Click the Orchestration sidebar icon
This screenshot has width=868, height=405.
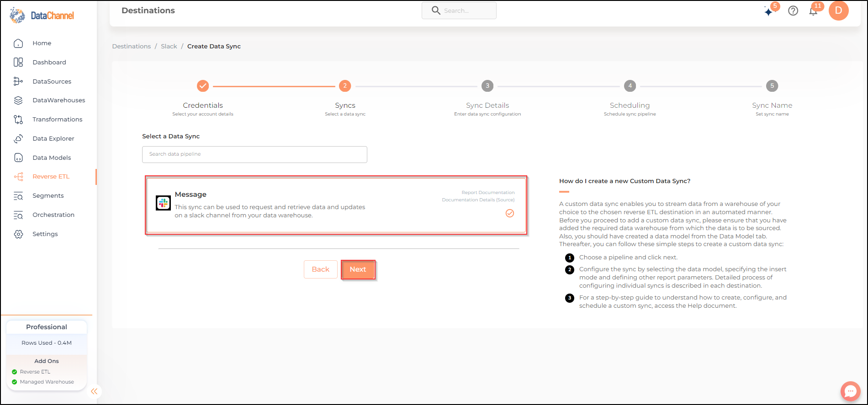[18, 215]
